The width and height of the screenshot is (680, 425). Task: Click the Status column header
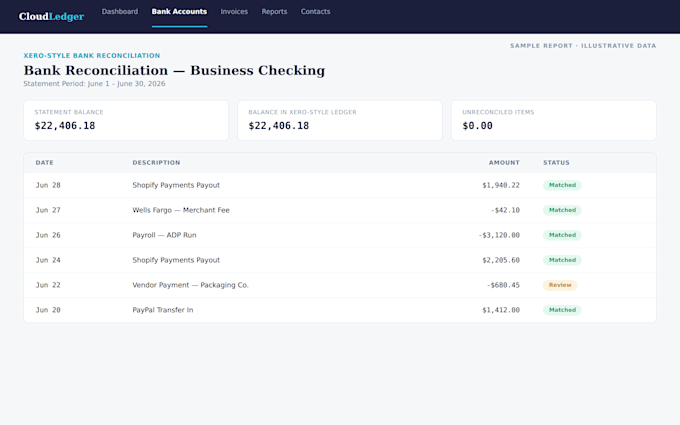pyautogui.click(x=556, y=163)
